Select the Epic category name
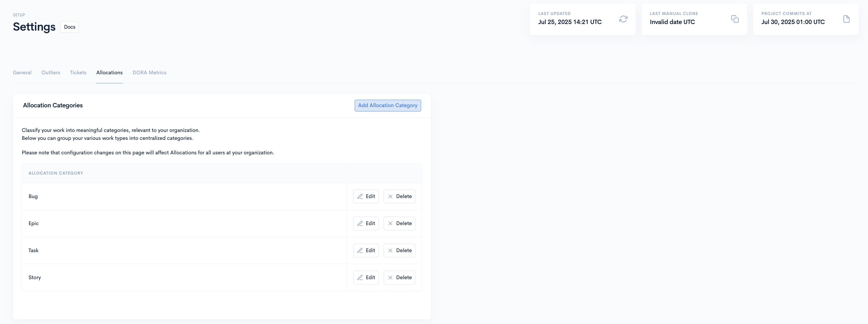The height and width of the screenshot is (324, 868). [x=33, y=223]
